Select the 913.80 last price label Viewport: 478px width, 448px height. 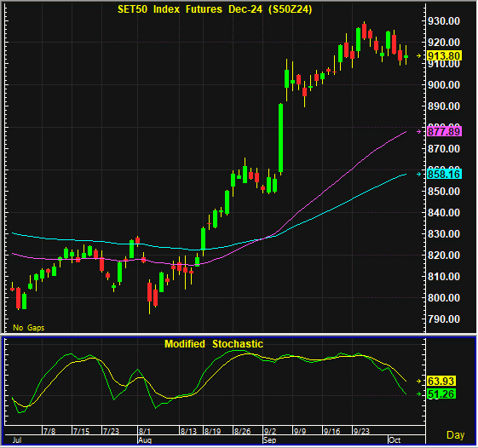point(444,56)
